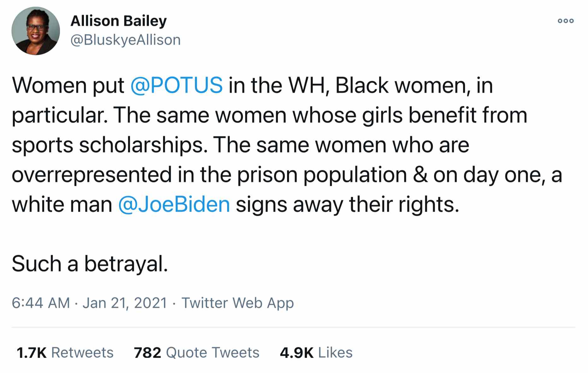
Task: Select the phrase 'Such a betrayal.'
Action: tap(91, 262)
